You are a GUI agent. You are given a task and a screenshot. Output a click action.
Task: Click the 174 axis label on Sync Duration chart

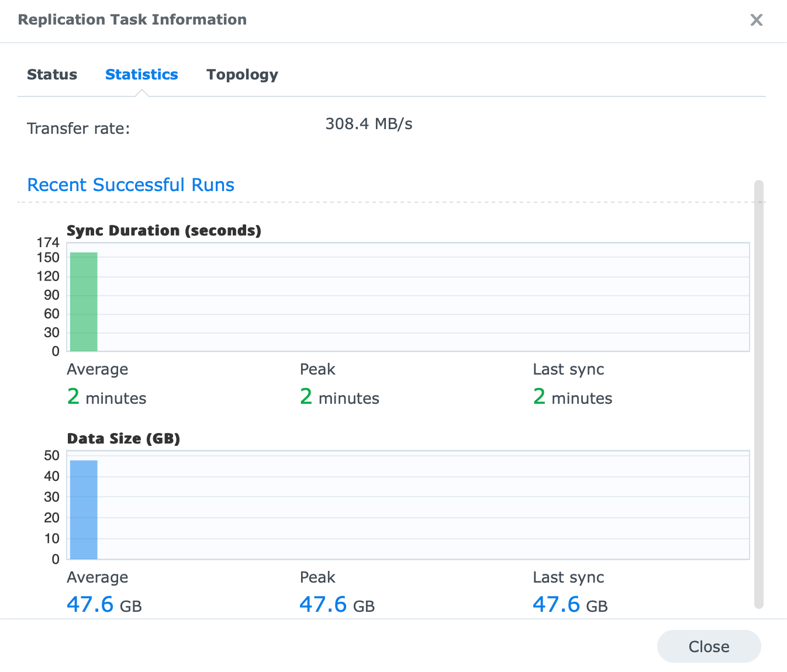48,243
